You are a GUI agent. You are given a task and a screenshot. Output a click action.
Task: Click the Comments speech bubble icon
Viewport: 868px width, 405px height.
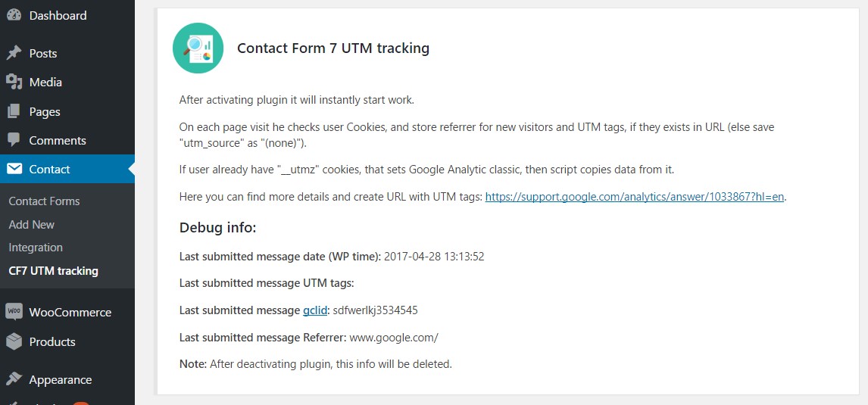pyautogui.click(x=14, y=140)
